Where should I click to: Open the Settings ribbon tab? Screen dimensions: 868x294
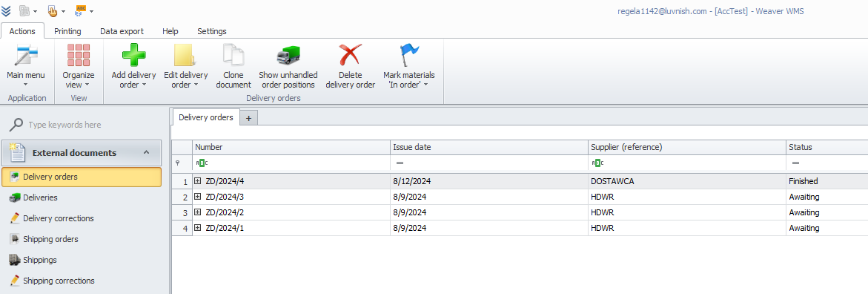pos(212,31)
